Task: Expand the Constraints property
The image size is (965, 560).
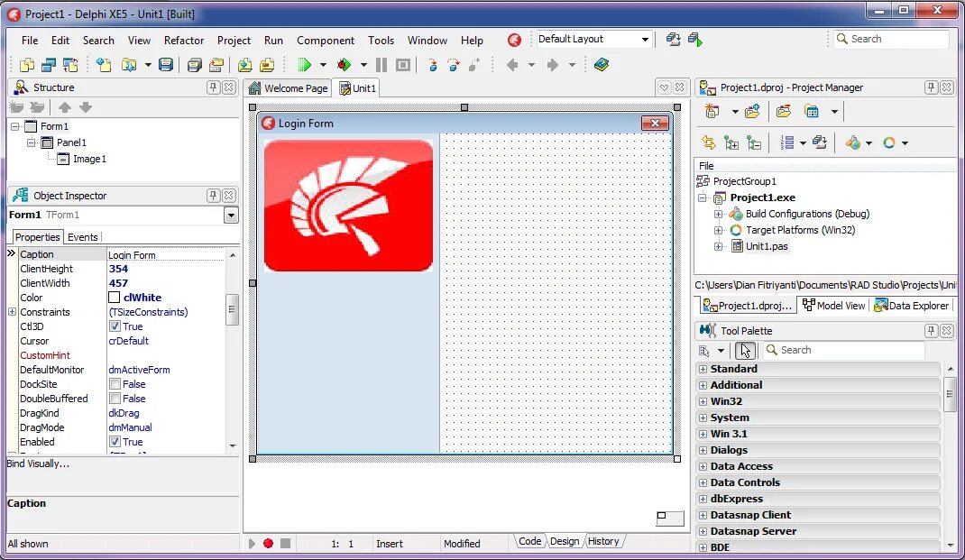Action: coord(12,312)
